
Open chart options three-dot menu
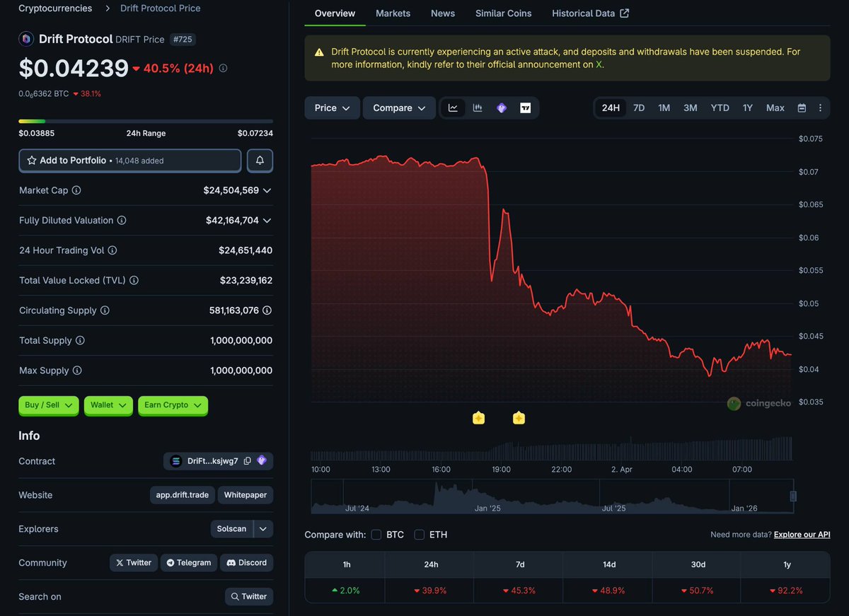point(820,108)
